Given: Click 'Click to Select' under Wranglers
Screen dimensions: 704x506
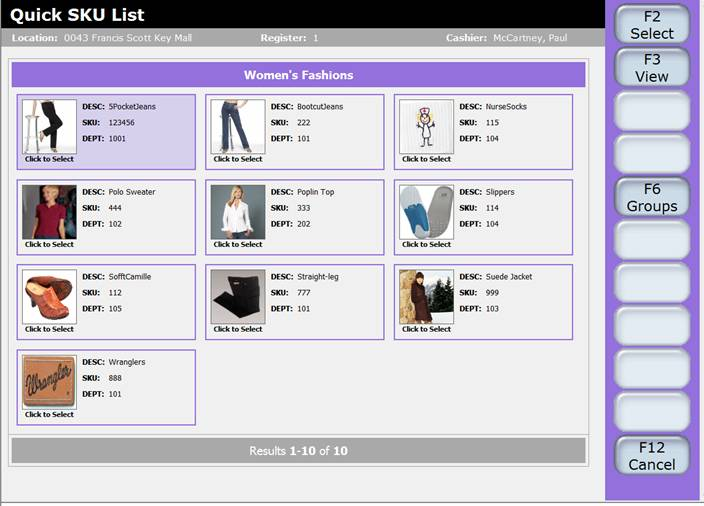Looking at the screenshot, I should [49, 414].
